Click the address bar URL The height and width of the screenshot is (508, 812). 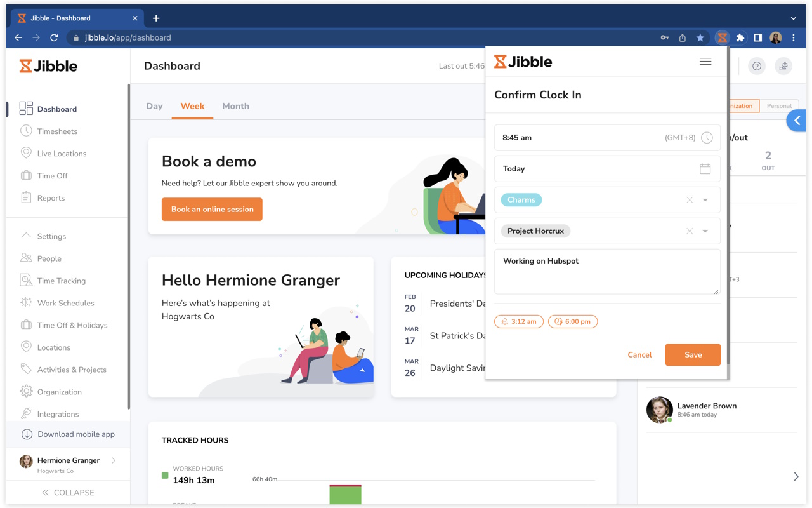point(128,37)
